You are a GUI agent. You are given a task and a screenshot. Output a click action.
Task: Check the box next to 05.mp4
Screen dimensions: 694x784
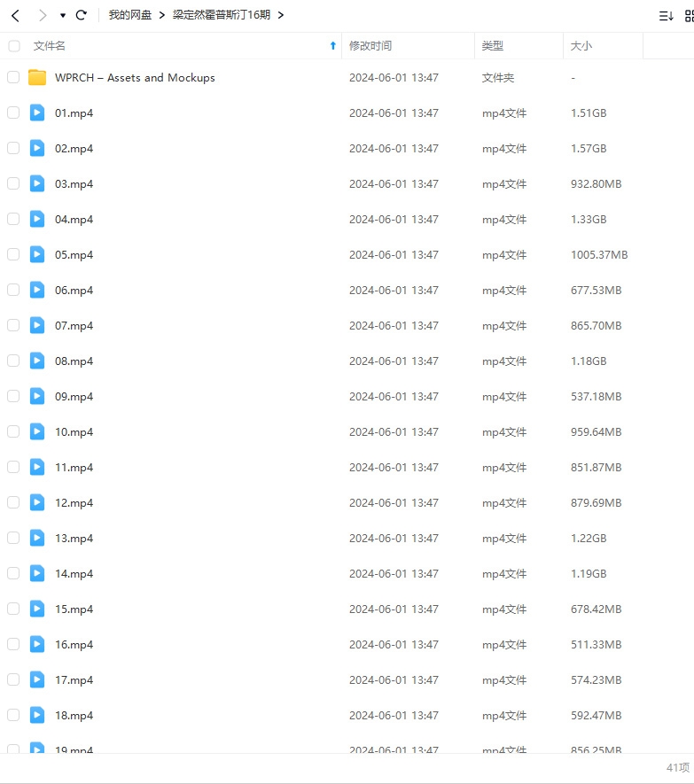(x=13, y=254)
